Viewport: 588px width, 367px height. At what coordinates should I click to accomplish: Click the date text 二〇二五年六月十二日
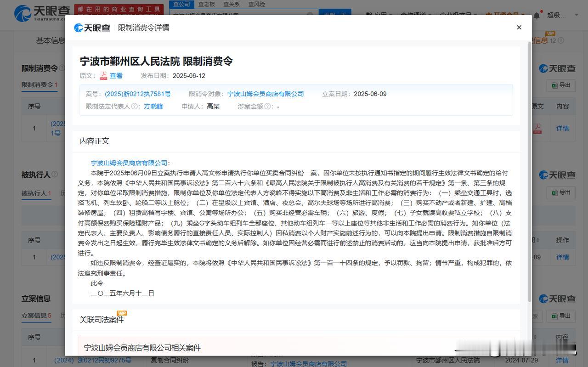(123, 293)
